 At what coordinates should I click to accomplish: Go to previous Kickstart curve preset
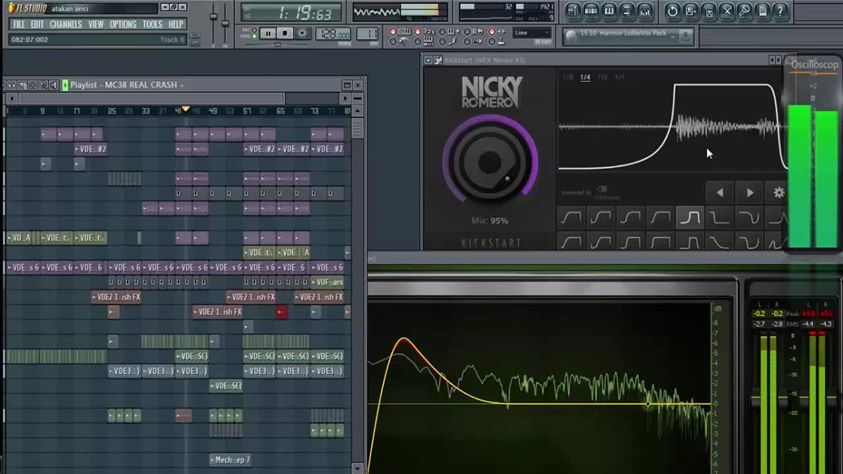(x=720, y=192)
